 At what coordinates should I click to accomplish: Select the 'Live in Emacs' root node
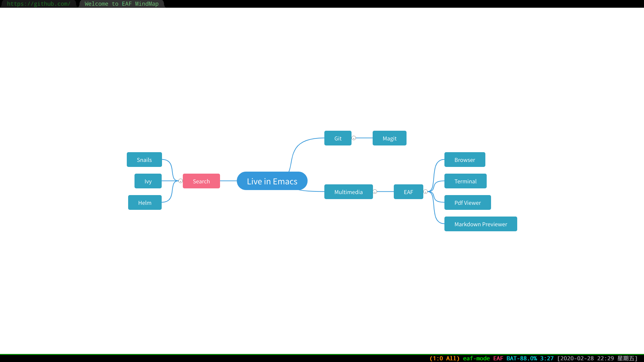point(272,181)
